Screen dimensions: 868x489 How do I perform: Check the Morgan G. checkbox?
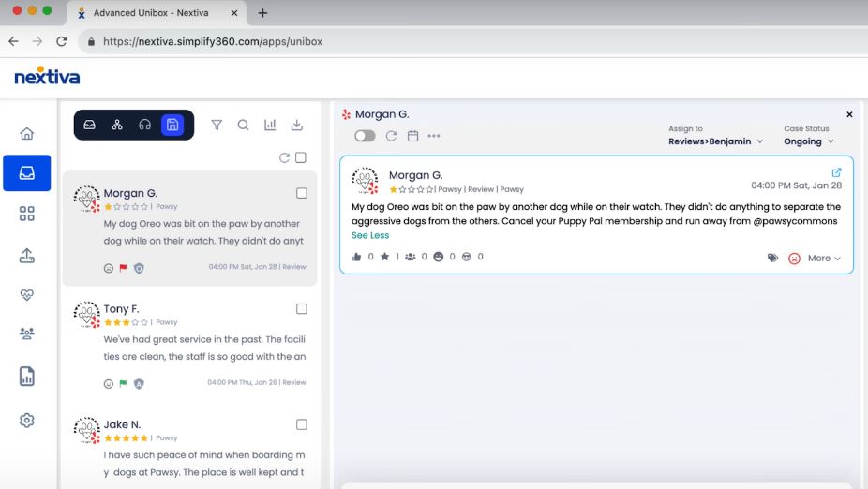click(302, 193)
